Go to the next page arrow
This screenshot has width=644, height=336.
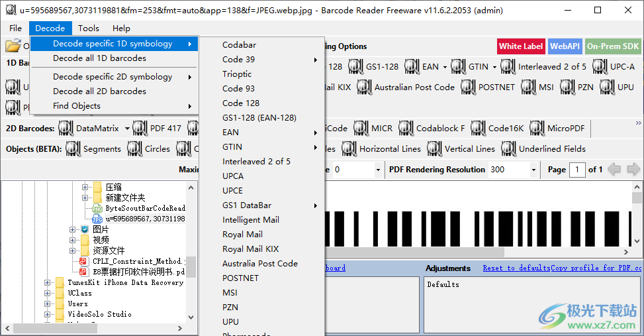(x=633, y=170)
